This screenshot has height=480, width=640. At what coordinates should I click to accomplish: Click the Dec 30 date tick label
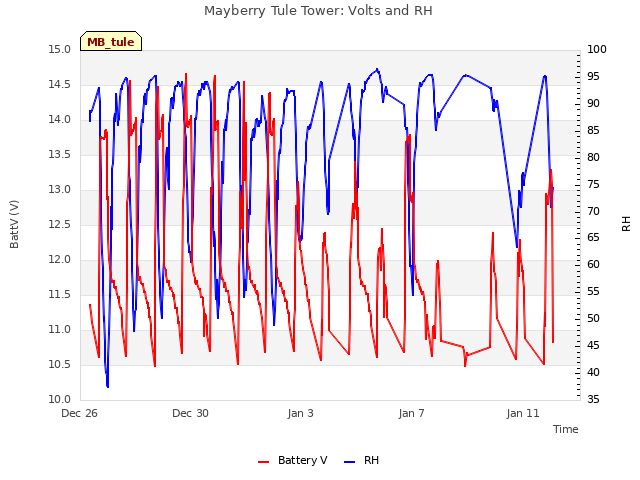pos(191,413)
